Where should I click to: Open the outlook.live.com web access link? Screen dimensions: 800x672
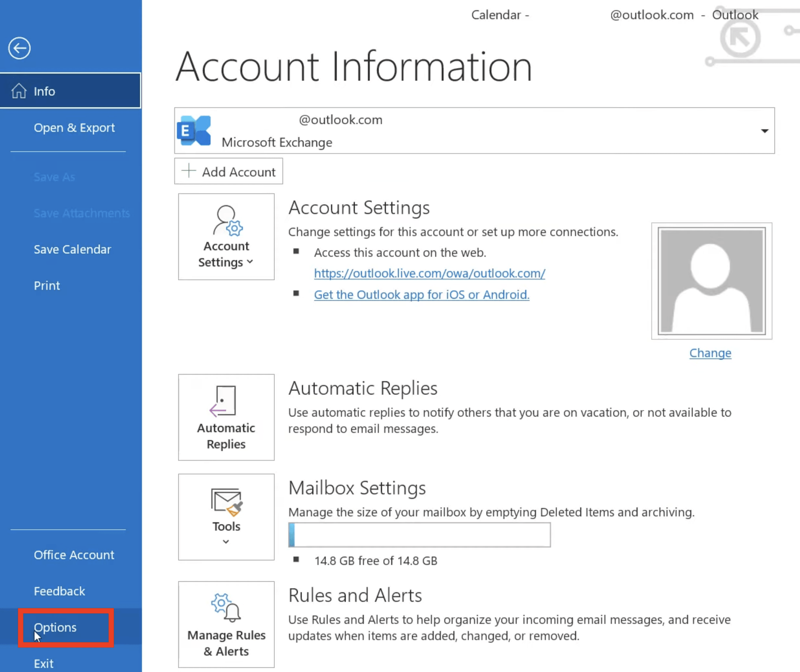point(429,273)
